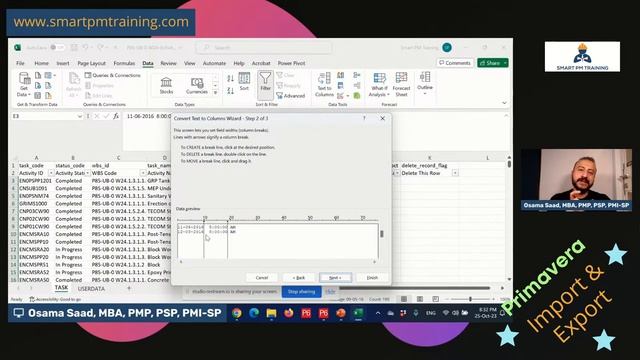Viewport: 640px width, 360px height.
Task: Sort descending Z to A
Action: (231, 91)
